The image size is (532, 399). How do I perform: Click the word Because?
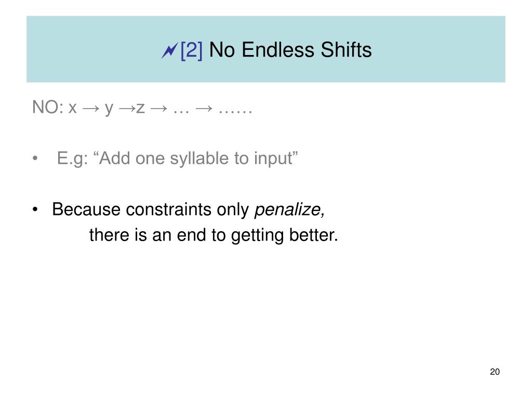[x=86, y=209]
